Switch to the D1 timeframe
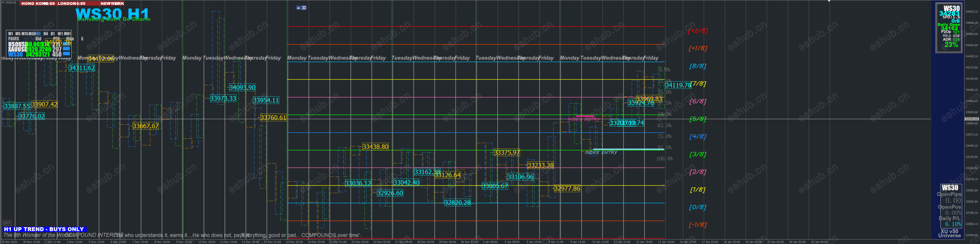Screen dimensions: 980x244 [x=53, y=34]
